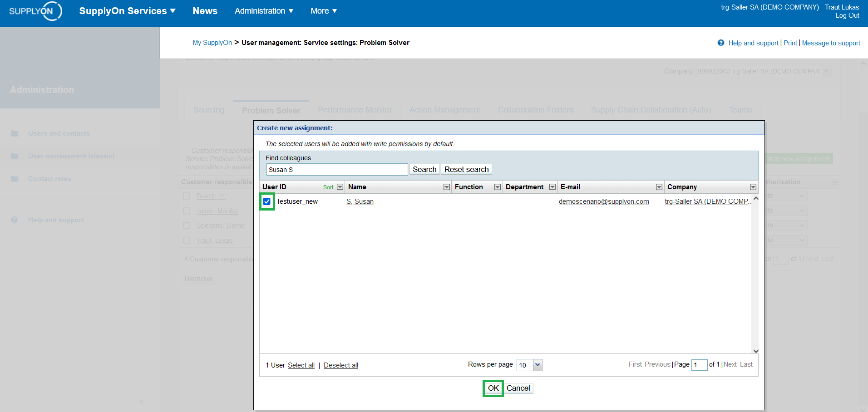The width and height of the screenshot is (868, 412).
Task: Open Users and contacts sidebar item
Action: pyautogui.click(x=59, y=133)
